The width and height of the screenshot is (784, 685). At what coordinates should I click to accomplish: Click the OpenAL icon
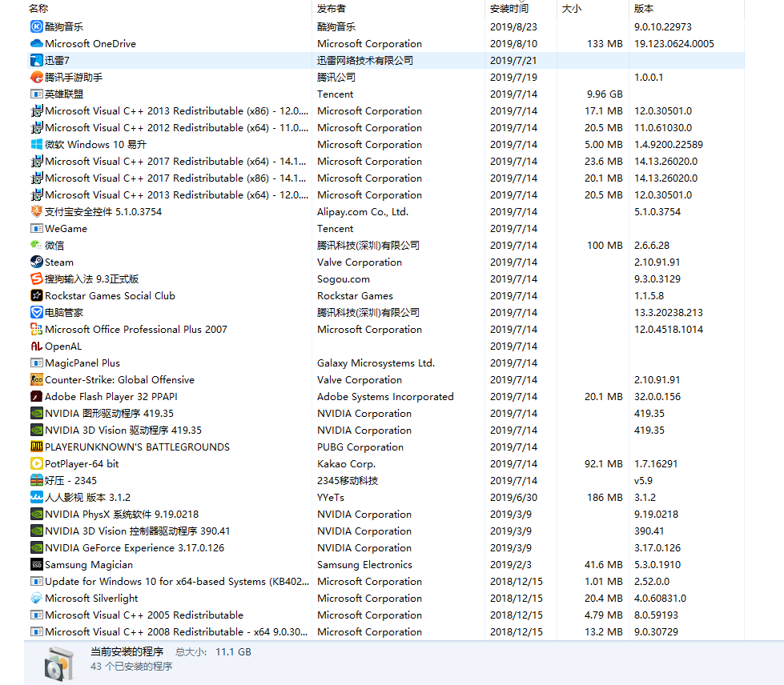37,347
